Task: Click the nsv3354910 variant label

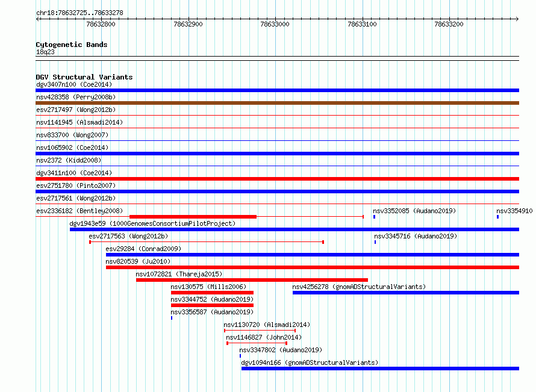Action: (514, 211)
